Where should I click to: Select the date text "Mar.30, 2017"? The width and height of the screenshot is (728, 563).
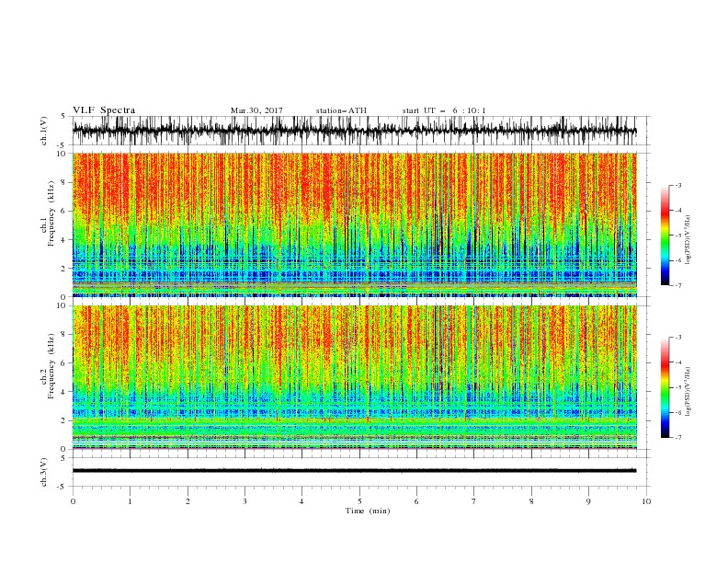click(256, 110)
